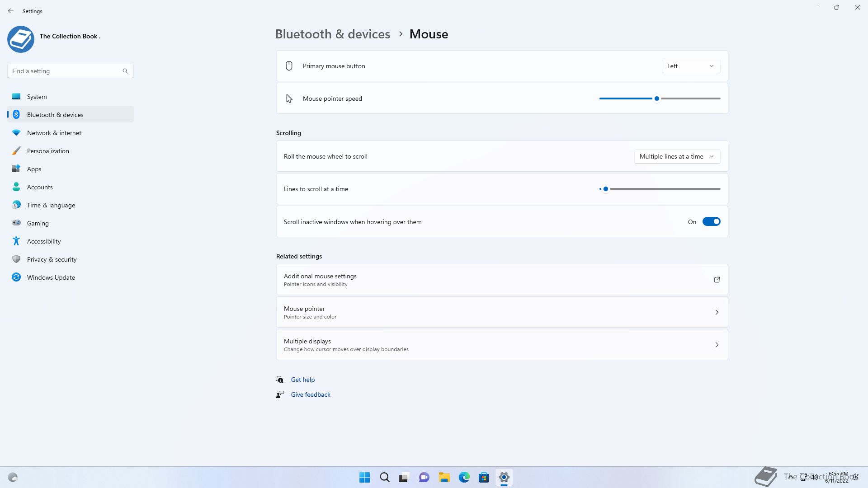868x488 pixels.
Task: Open the Primary mouse button dropdown
Action: [690, 66]
